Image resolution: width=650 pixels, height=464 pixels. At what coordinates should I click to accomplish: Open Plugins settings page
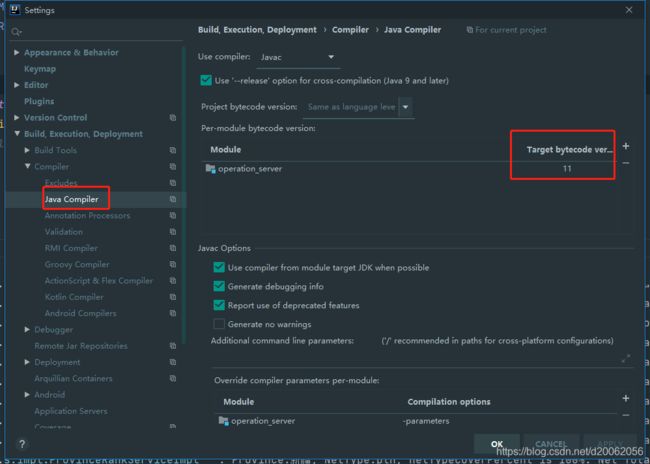pos(39,101)
